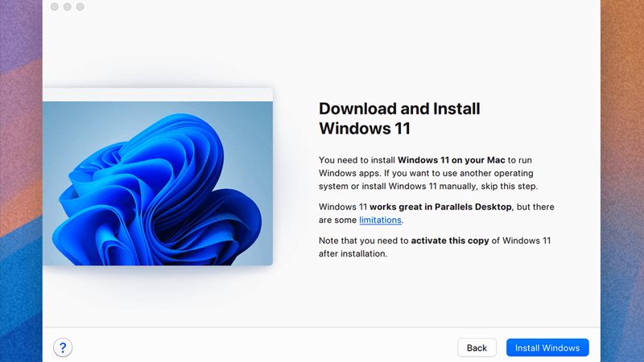The width and height of the screenshot is (644, 362).
Task: Open the help question mark button
Action: pyautogui.click(x=63, y=348)
